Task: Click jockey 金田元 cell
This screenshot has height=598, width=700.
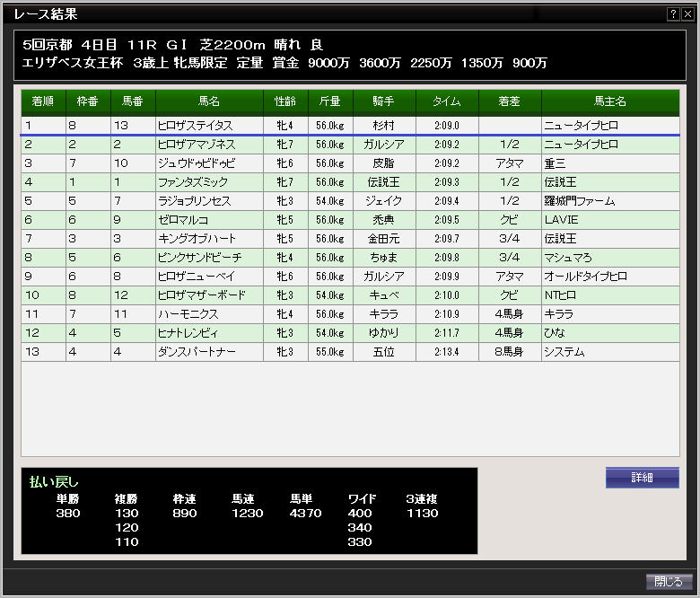Action: 384,239
